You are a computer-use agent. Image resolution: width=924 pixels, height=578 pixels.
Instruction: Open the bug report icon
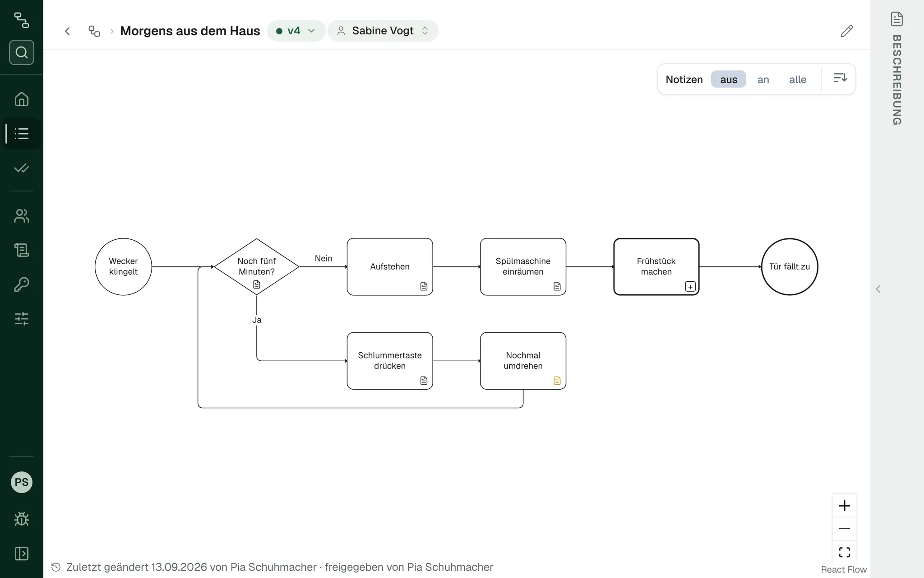click(x=22, y=519)
